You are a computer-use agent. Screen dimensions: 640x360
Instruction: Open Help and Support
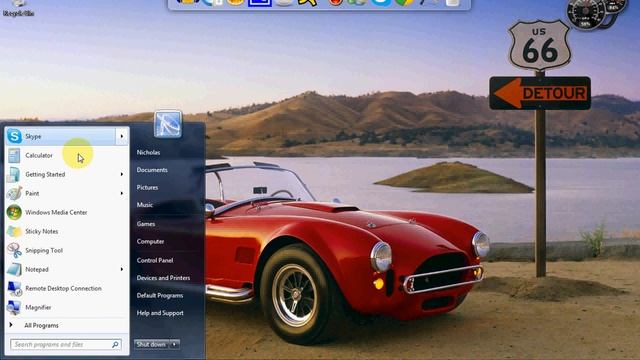tap(160, 313)
